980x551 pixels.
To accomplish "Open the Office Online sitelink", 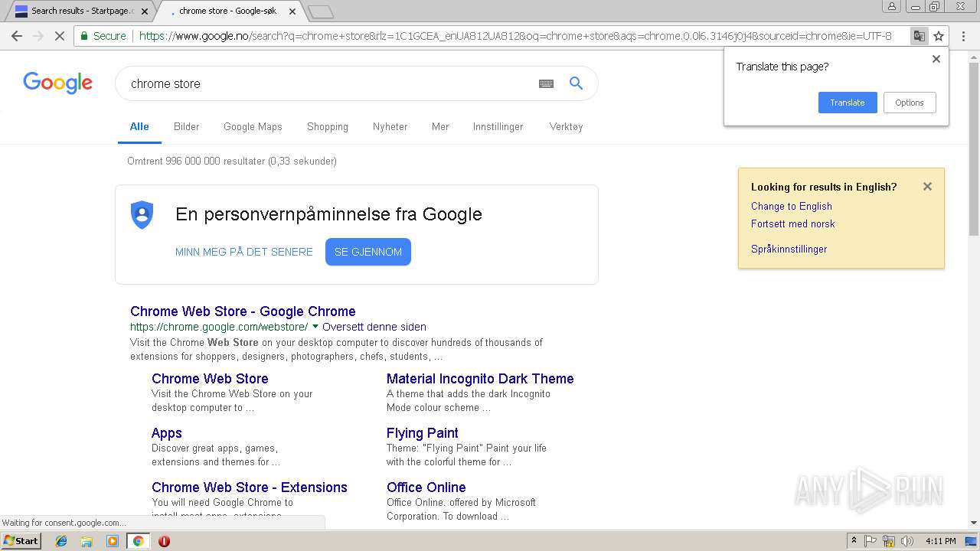I will pyautogui.click(x=426, y=487).
